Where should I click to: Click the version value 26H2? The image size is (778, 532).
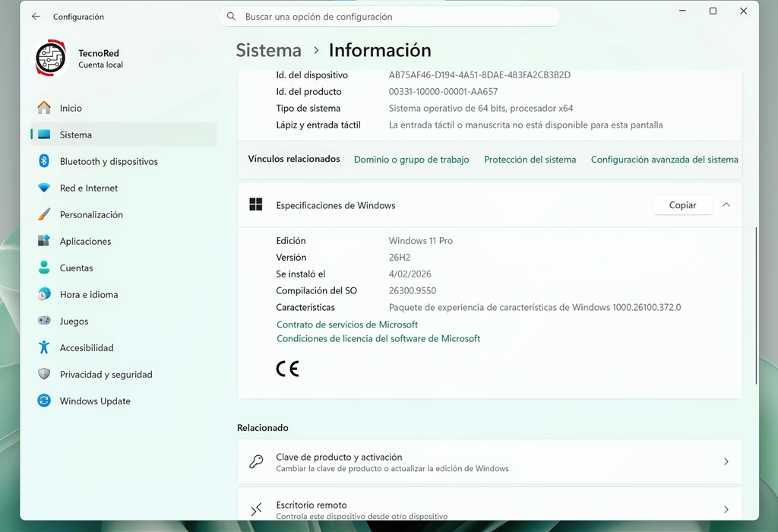click(x=400, y=257)
